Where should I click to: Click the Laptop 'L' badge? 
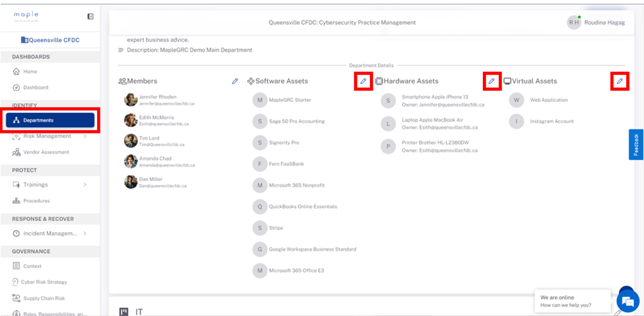(388, 124)
